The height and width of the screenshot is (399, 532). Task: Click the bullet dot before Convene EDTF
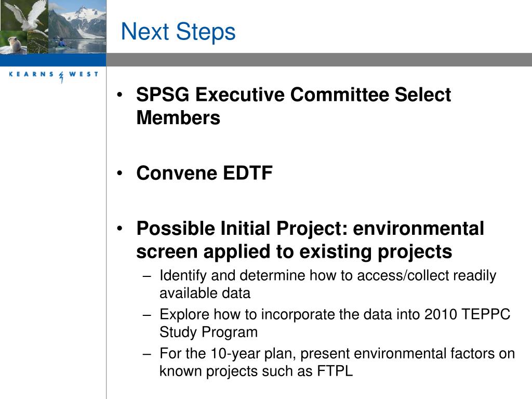click(x=119, y=174)
